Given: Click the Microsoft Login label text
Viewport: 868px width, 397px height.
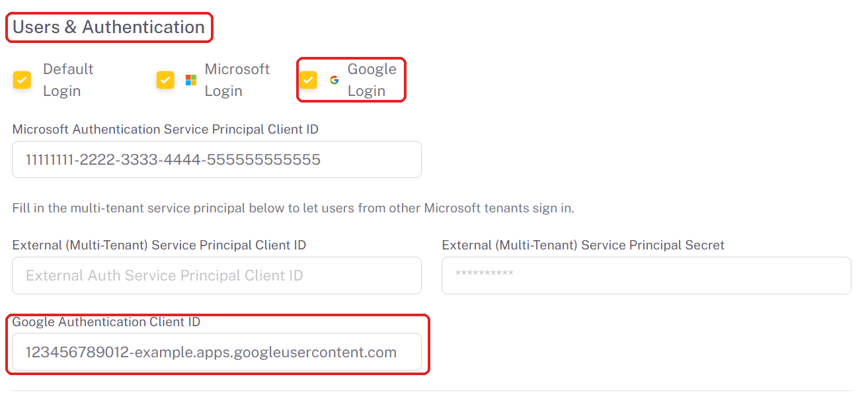Looking at the screenshot, I should pyautogui.click(x=237, y=80).
